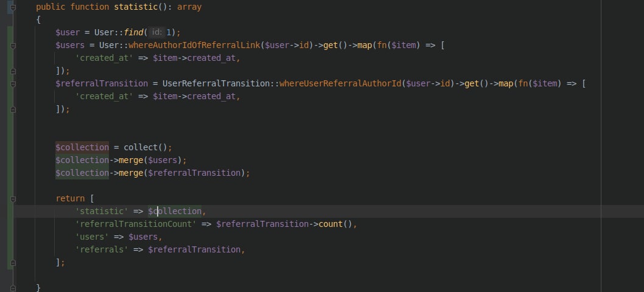Image resolution: width=644 pixels, height=292 pixels.
Task: Click the $users variable being assigned
Action: (x=70, y=45)
